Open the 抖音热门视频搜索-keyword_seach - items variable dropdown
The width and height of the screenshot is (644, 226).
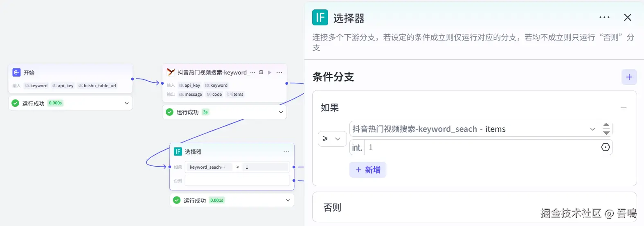pyautogui.click(x=475, y=129)
